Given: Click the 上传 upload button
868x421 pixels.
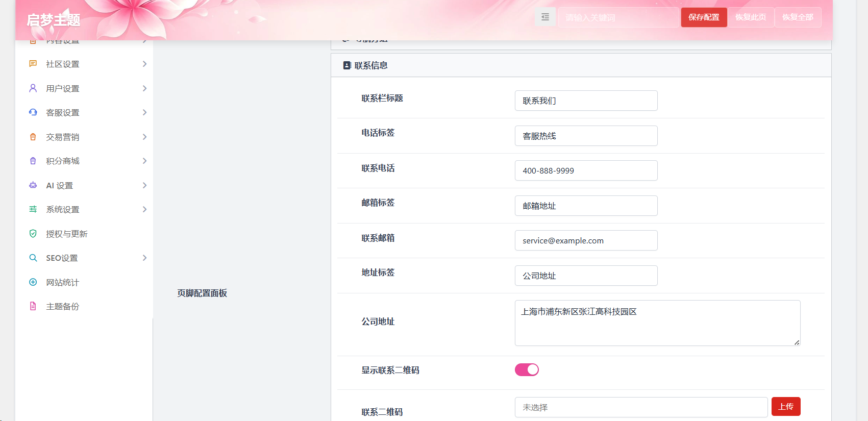Looking at the screenshot, I should (x=786, y=407).
